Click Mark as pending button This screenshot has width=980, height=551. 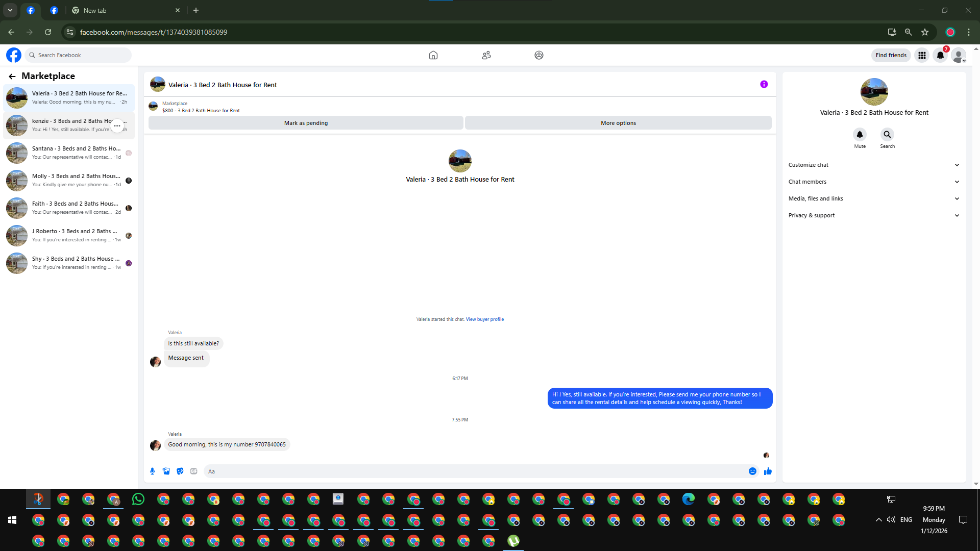306,123
